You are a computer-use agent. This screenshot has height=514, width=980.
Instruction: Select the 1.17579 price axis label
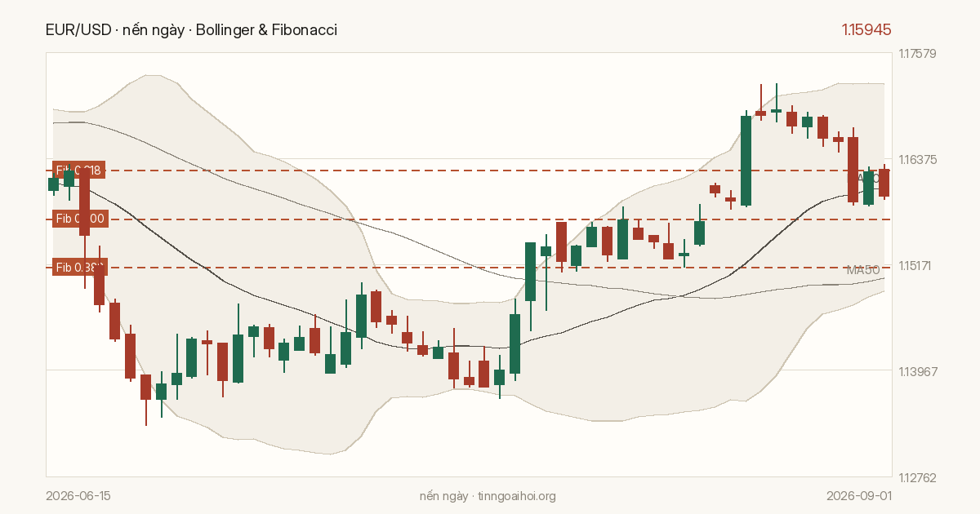(917, 54)
